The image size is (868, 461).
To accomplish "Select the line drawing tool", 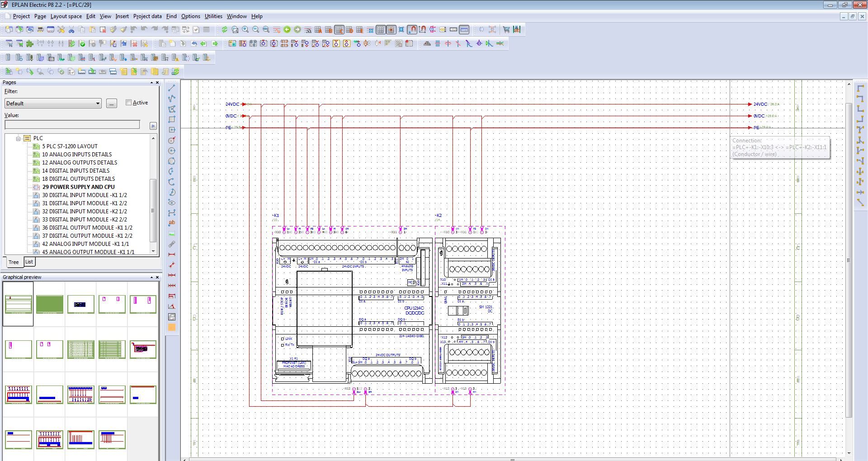I will 172,88.
